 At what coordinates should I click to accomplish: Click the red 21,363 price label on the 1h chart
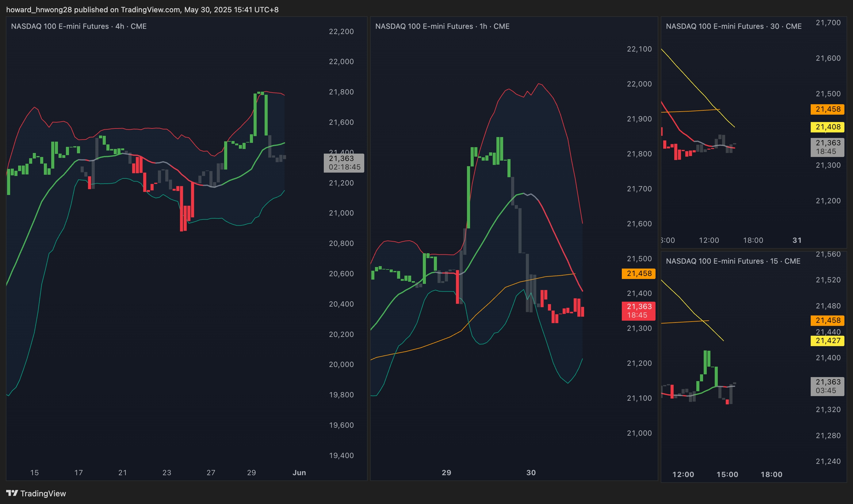(638, 311)
